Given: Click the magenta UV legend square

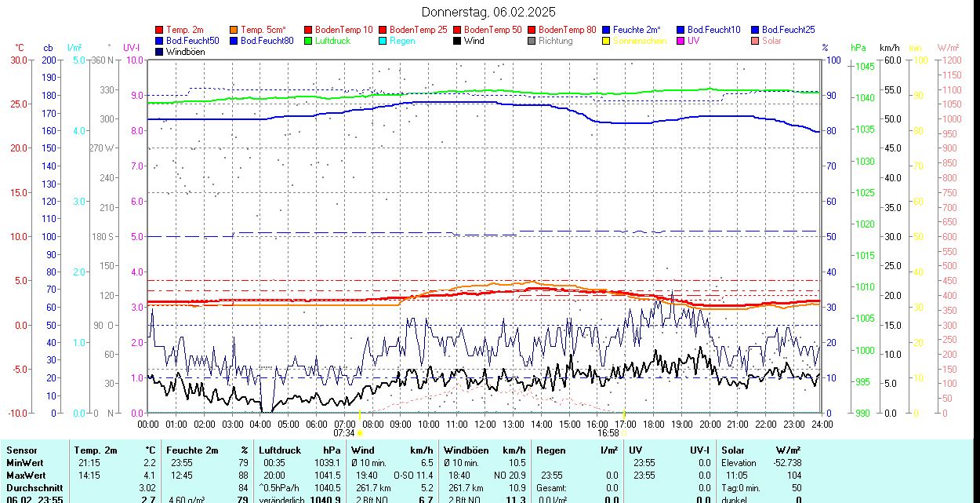Looking at the screenshot, I should pos(681,41).
